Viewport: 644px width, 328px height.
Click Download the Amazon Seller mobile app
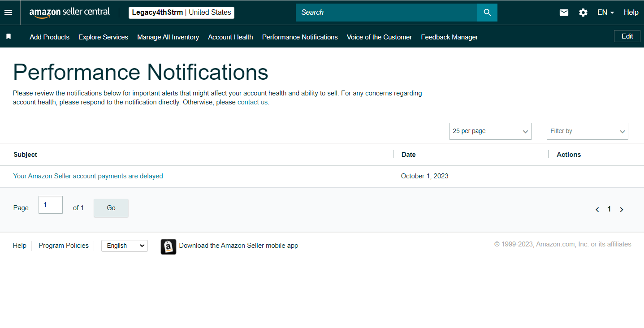238,246
